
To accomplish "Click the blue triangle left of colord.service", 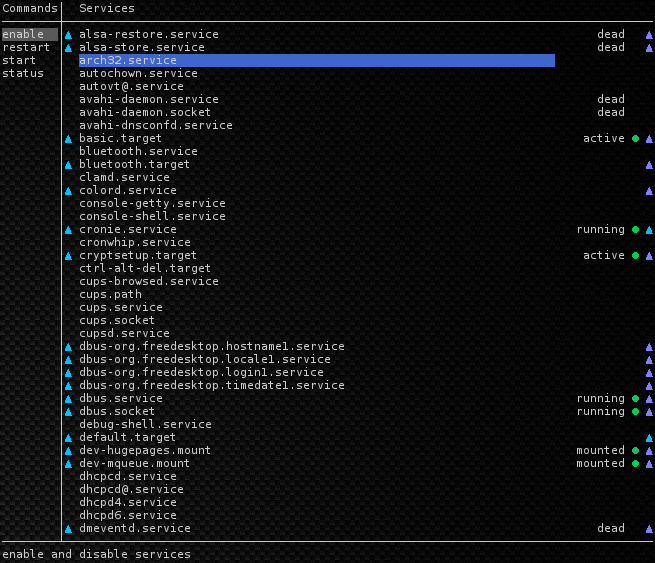I will coord(68,191).
